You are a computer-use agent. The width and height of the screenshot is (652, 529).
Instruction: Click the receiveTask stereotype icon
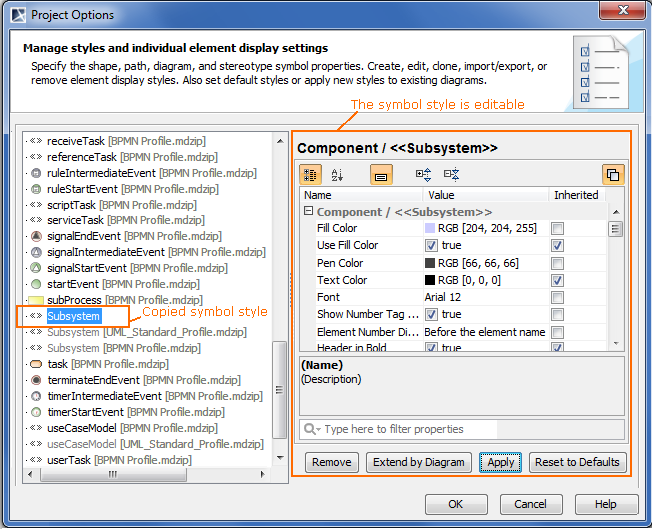[x=36, y=141]
